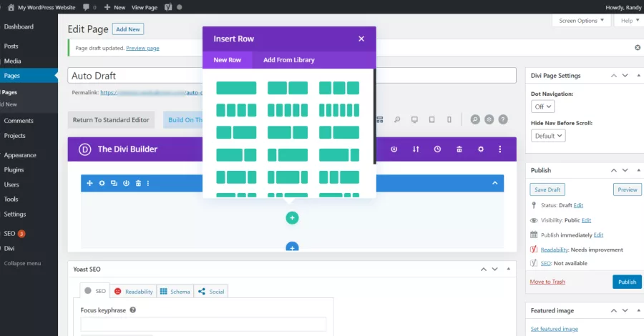644x336 pixels.
Task: Move Divi Page Settings panel up
Action: 614,76
